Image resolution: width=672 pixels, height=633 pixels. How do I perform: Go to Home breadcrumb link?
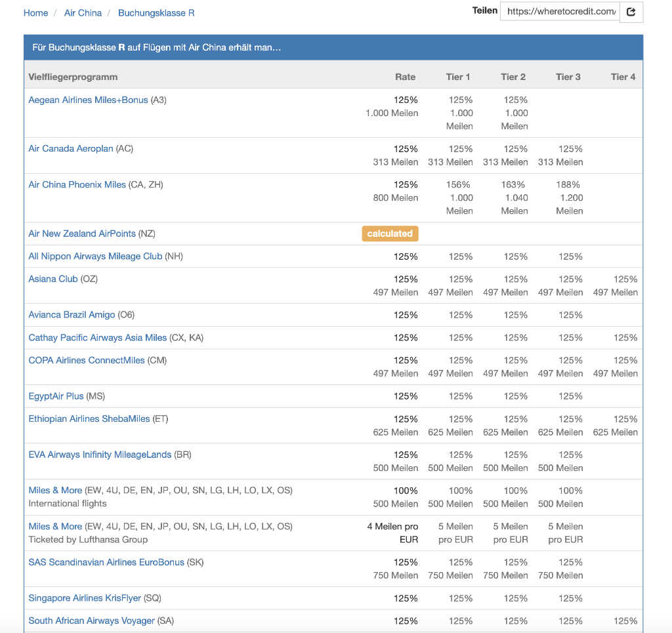pos(35,13)
